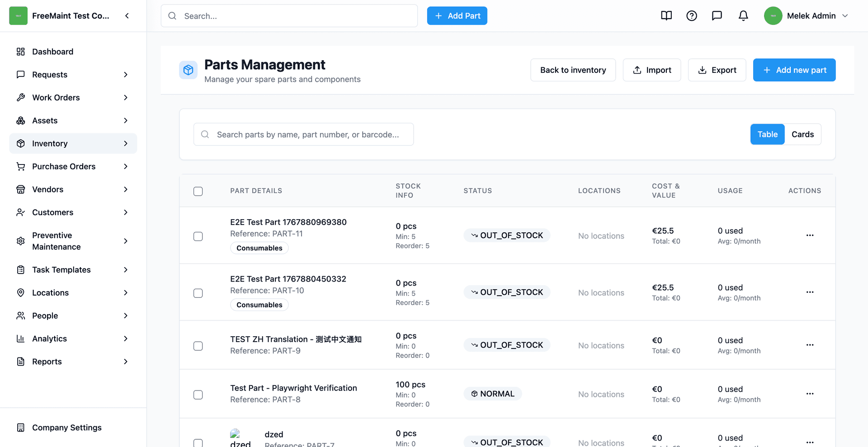Collapse the sidebar with the chevron arrow
Viewport: 868px width, 447px height.
tap(127, 16)
